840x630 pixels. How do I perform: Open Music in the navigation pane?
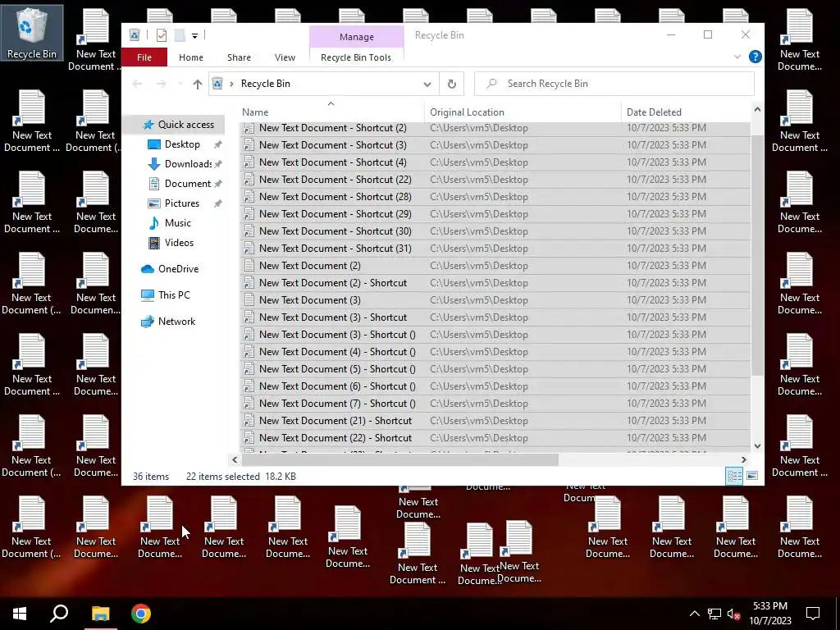[x=177, y=223]
